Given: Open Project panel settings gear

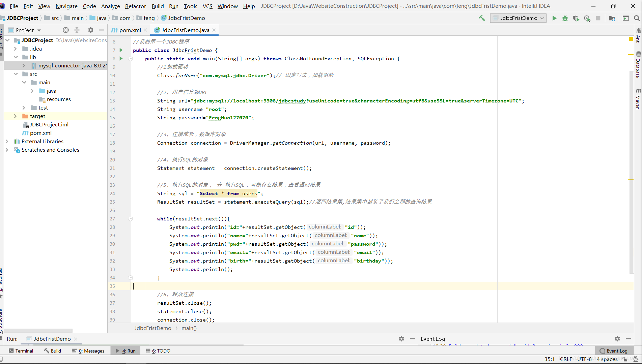Looking at the screenshot, I should pos(91,30).
